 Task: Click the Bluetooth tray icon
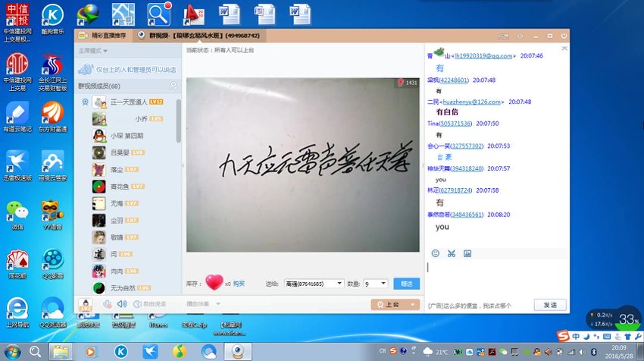click(593, 352)
